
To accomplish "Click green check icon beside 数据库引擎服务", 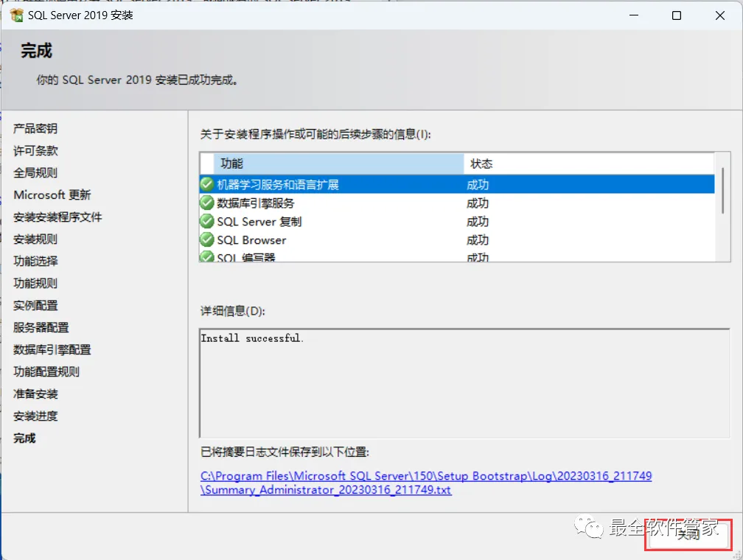I will click(207, 203).
